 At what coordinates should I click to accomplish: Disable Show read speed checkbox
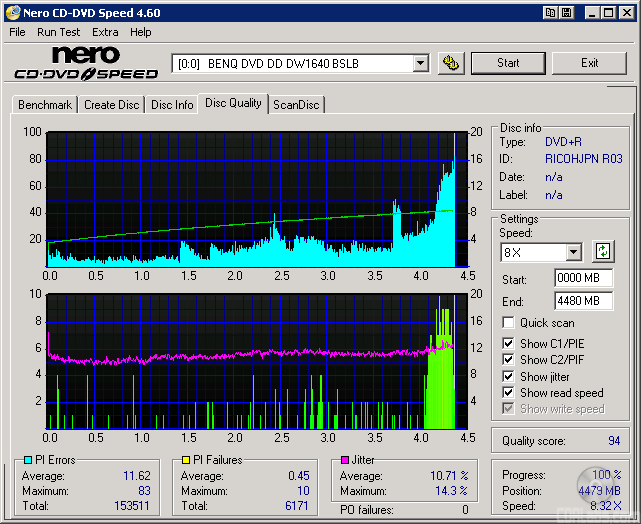[x=509, y=393]
